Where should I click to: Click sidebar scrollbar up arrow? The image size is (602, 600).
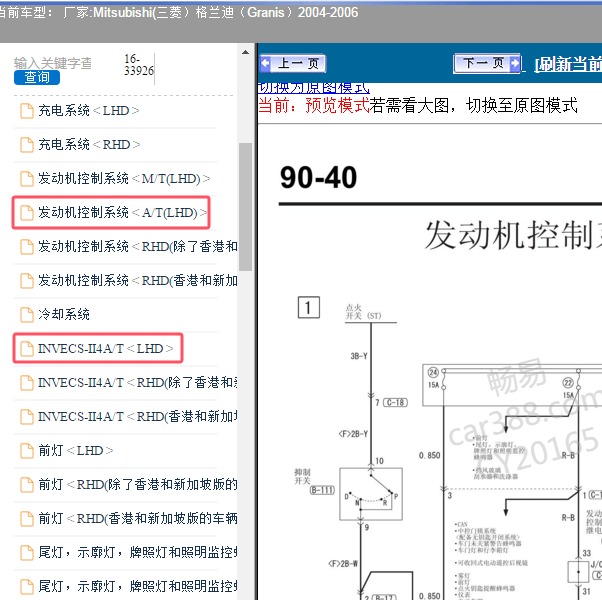[x=245, y=53]
